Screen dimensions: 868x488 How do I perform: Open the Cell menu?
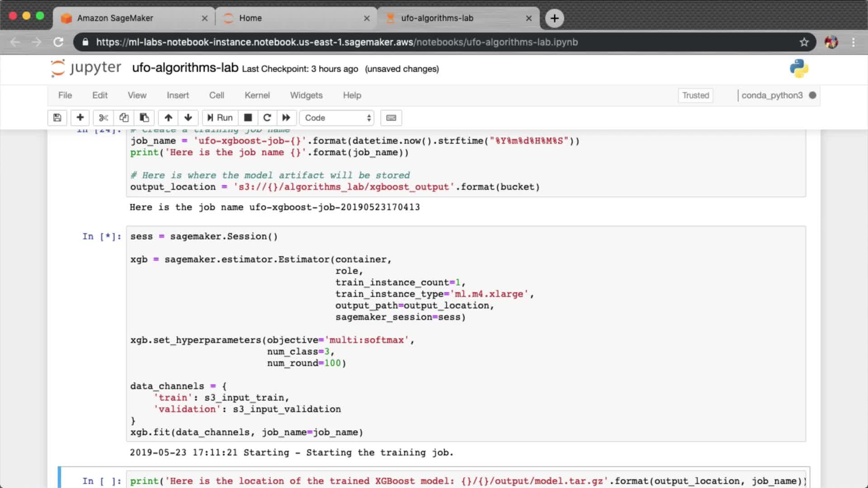pos(217,95)
